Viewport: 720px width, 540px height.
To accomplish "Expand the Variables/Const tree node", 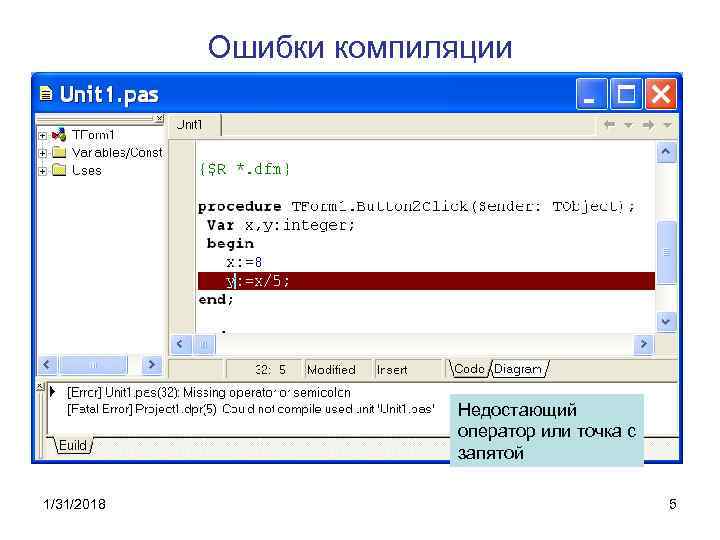I will [x=43, y=153].
